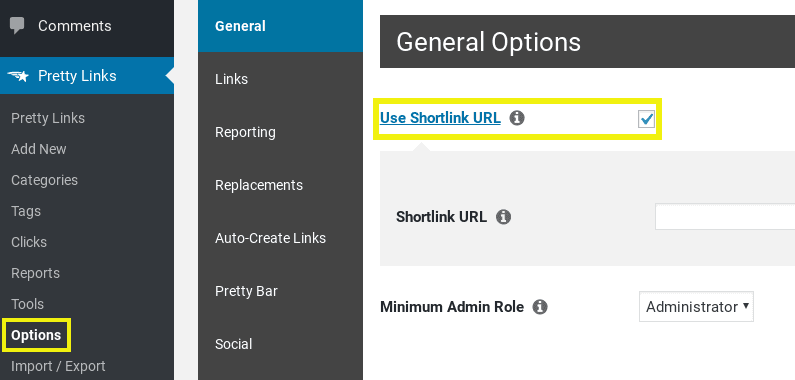Image resolution: width=795 pixels, height=380 pixels.
Task: Select Import / Export menu item
Action: tap(58, 366)
